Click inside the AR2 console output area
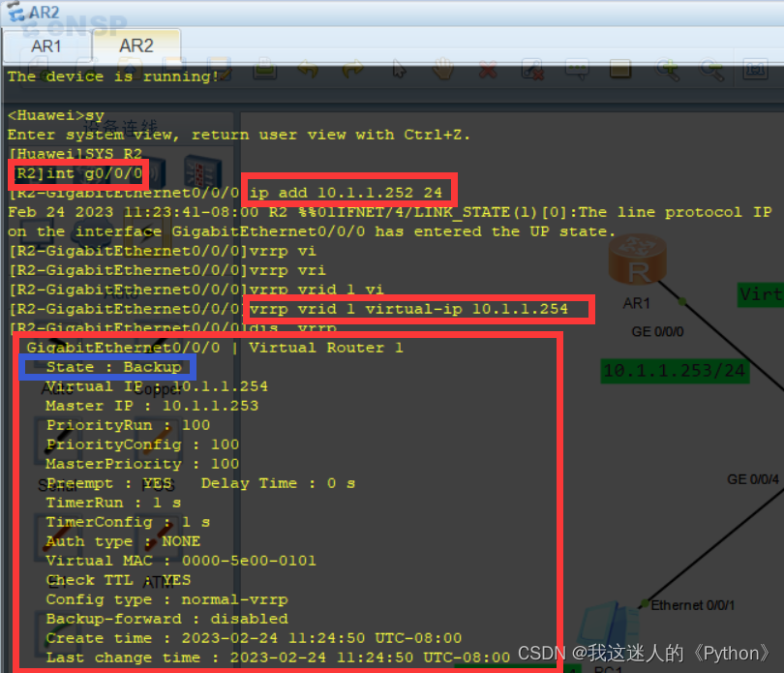Screen dimensions: 784x673 click(x=242, y=436)
